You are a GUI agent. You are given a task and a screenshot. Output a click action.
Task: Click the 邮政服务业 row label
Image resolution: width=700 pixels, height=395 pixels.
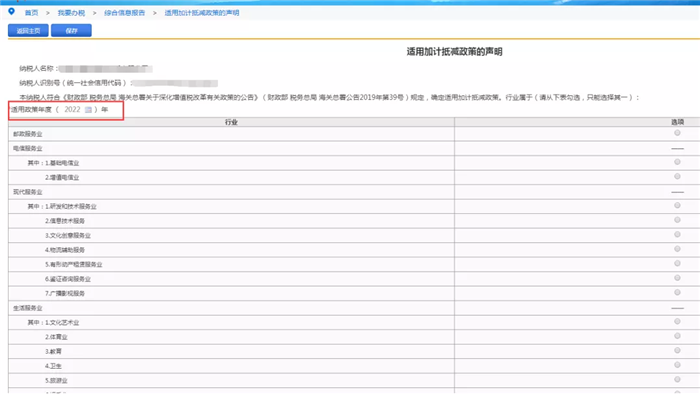click(x=28, y=134)
